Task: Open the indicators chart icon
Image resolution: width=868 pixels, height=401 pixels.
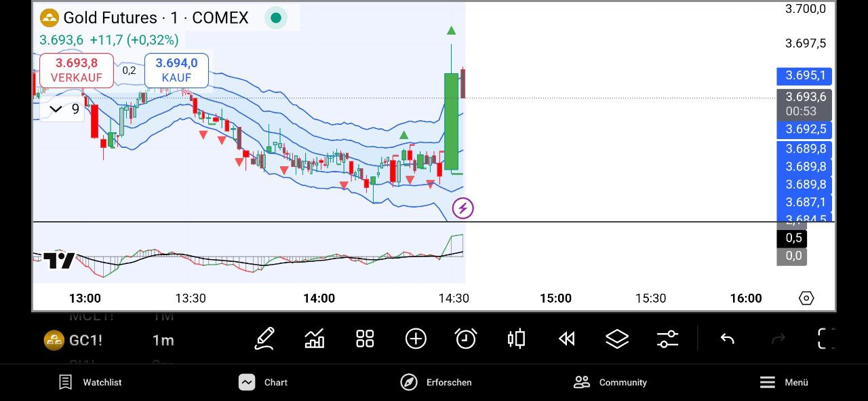Action: coord(315,339)
